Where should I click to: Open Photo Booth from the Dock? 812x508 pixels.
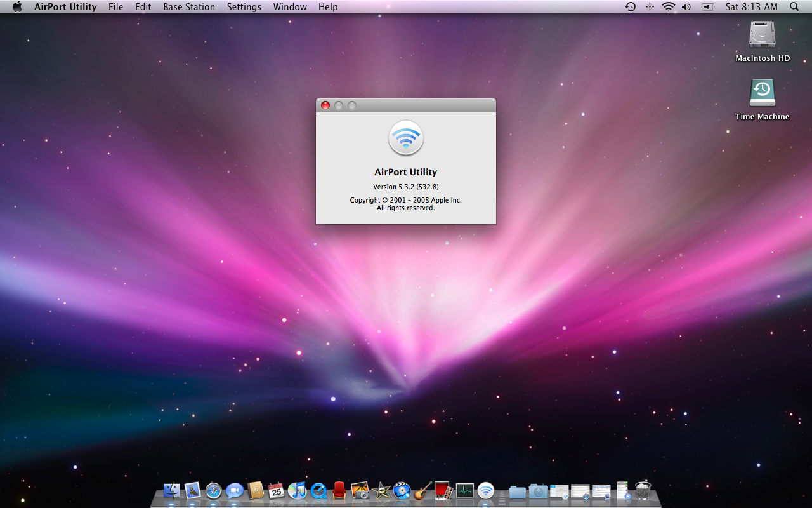[x=443, y=490]
